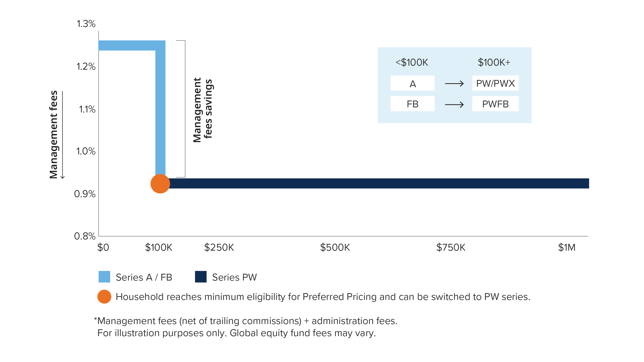Screen dimensions: 644x362
Task: Click the $1M x-axis label
Action: click(567, 247)
